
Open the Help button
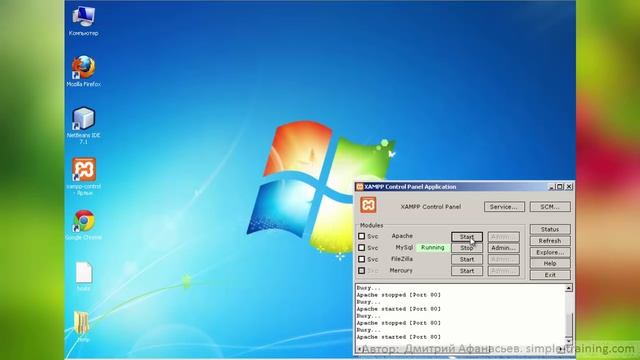[550, 264]
